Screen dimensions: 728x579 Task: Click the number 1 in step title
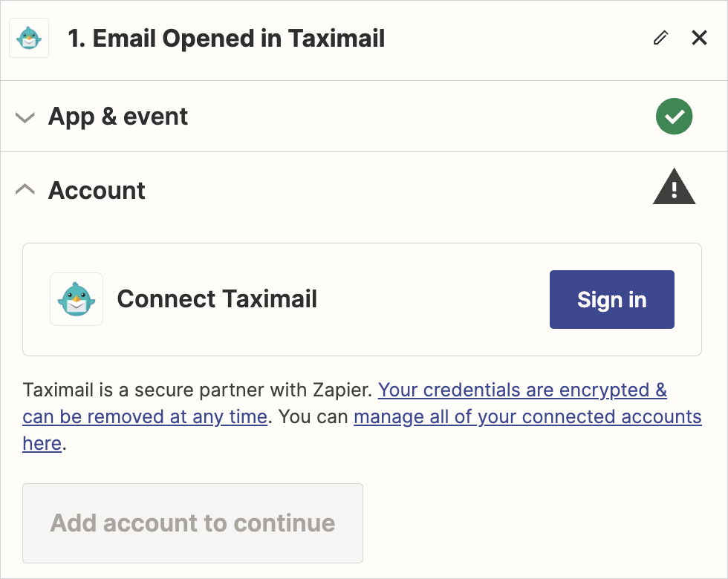75,39
